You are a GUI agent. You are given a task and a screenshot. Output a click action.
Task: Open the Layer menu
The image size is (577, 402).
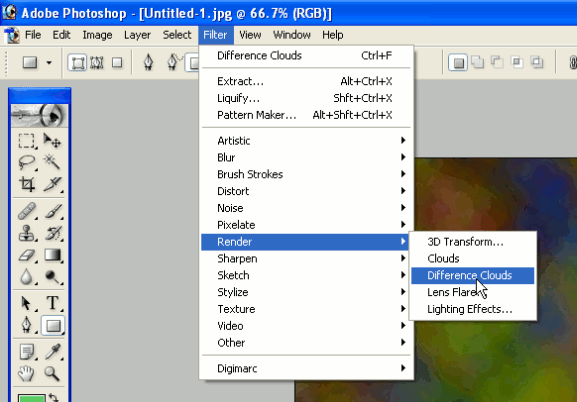tap(137, 35)
